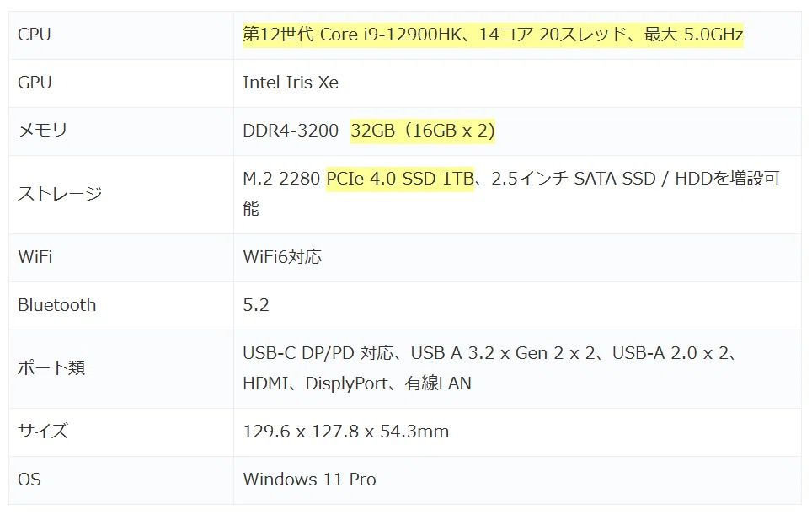Image resolution: width=812 pixels, height=520 pixels.
Task: Click the 'GPU' row label
Action: (x=35, y=83)
